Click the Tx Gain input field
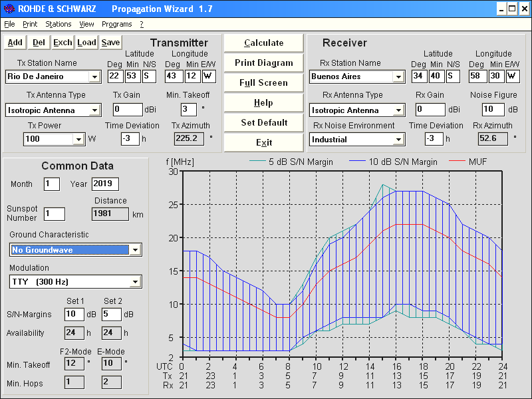The width and height of the screenshot is (532, 399). 128,110
